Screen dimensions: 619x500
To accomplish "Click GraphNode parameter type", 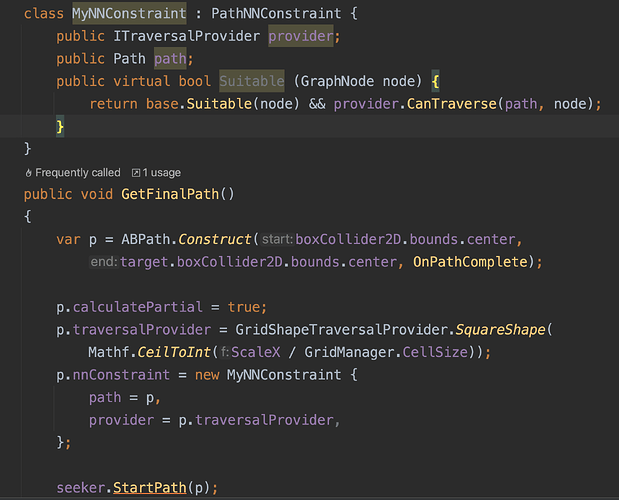I will coord(337,81).
